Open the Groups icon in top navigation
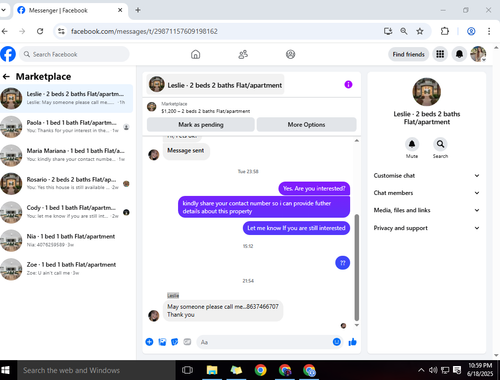This screenshot has width=500, height=380. point(291,54)
